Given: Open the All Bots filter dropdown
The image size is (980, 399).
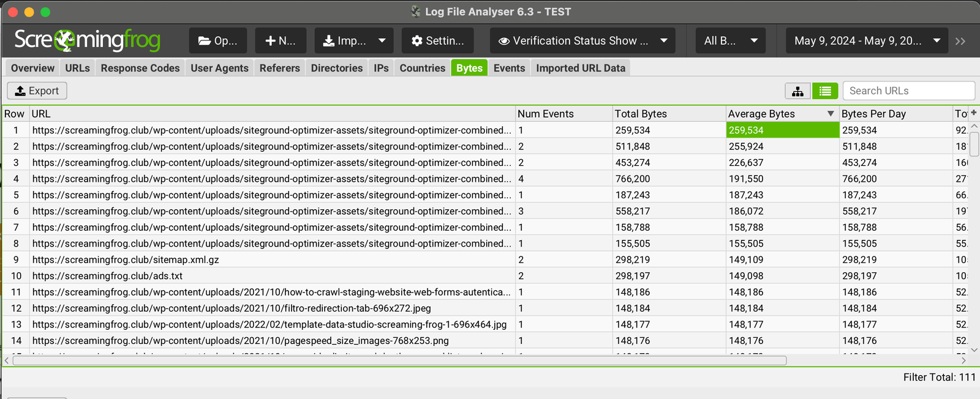Looking at the screenshot, I should [731, 41].
